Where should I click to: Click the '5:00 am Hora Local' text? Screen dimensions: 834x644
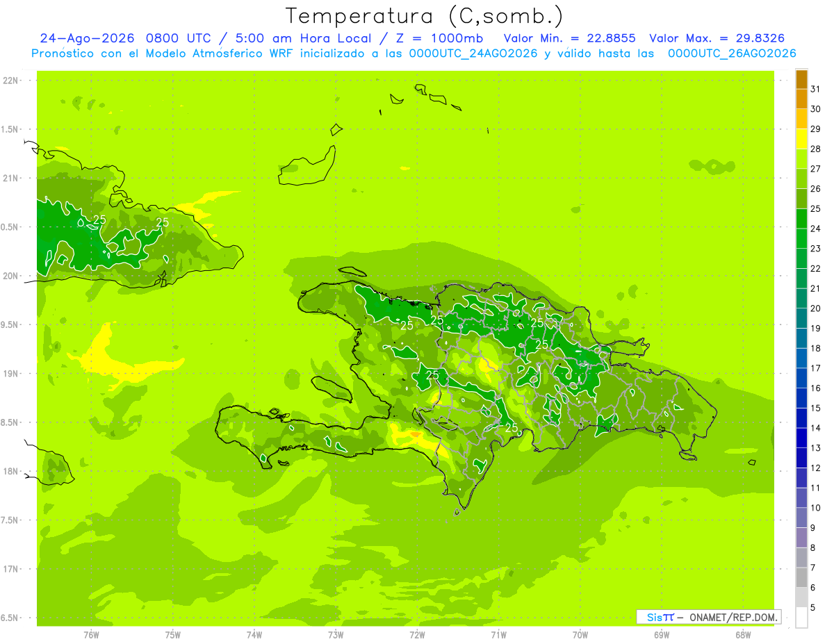click(x=304, y=38)
